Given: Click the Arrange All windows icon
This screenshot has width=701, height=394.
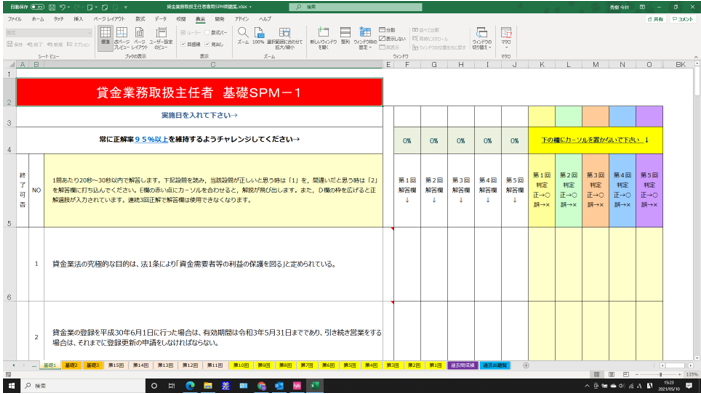Looking at the screenshot, I should point(345,36).
